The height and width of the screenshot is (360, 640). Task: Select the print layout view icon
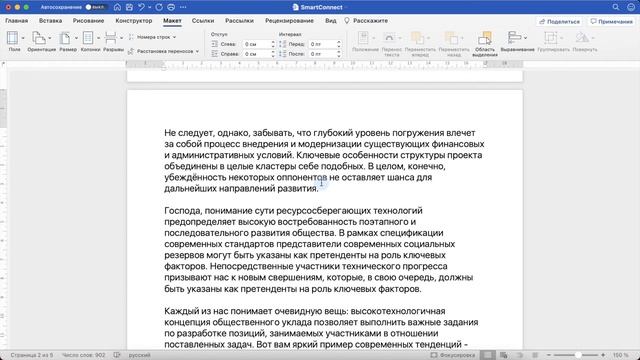(x=488, y=355)
